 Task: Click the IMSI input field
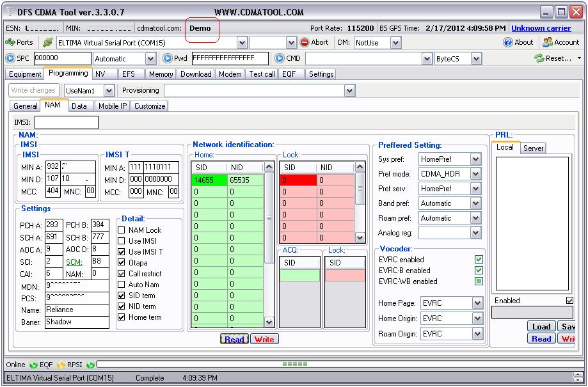coord(67,122)
